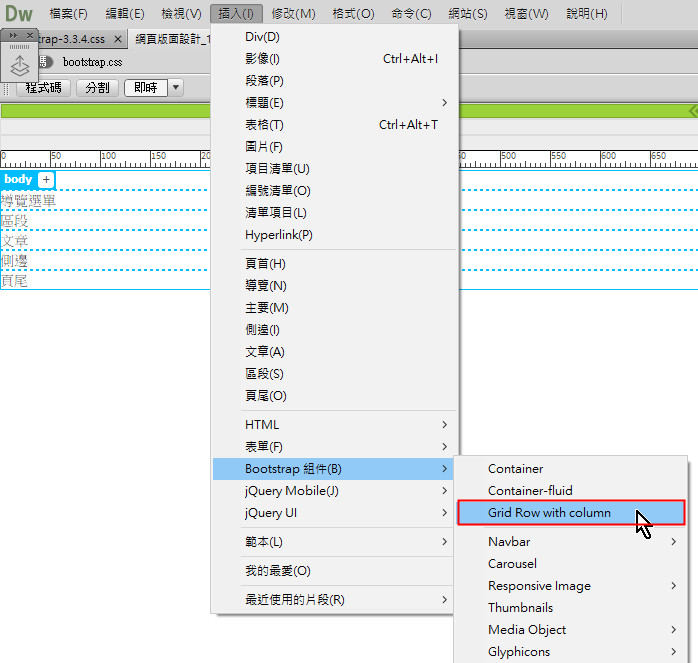698x663 pixels.
Task: Select Container in Bootstrap submenu
Action: point(571,469)
